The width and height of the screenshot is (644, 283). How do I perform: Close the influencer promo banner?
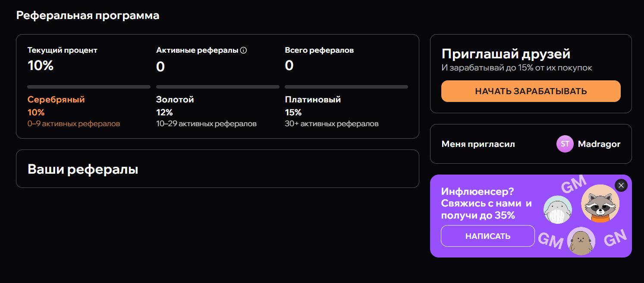coord(621,185)
